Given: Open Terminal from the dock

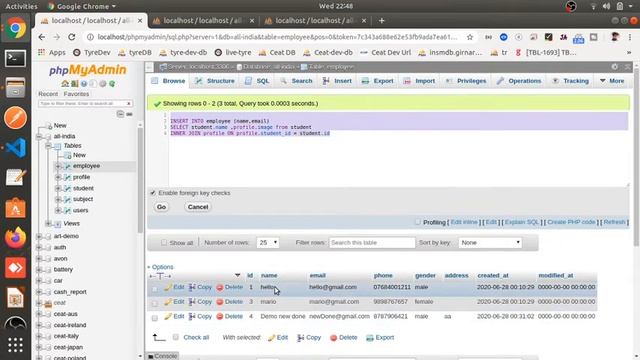Looking at the screenshot, I should tap(16, 58).
